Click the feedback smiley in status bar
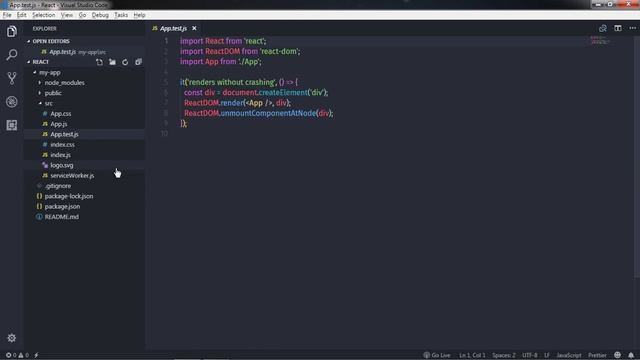The image size is (640, 360). 618,355
